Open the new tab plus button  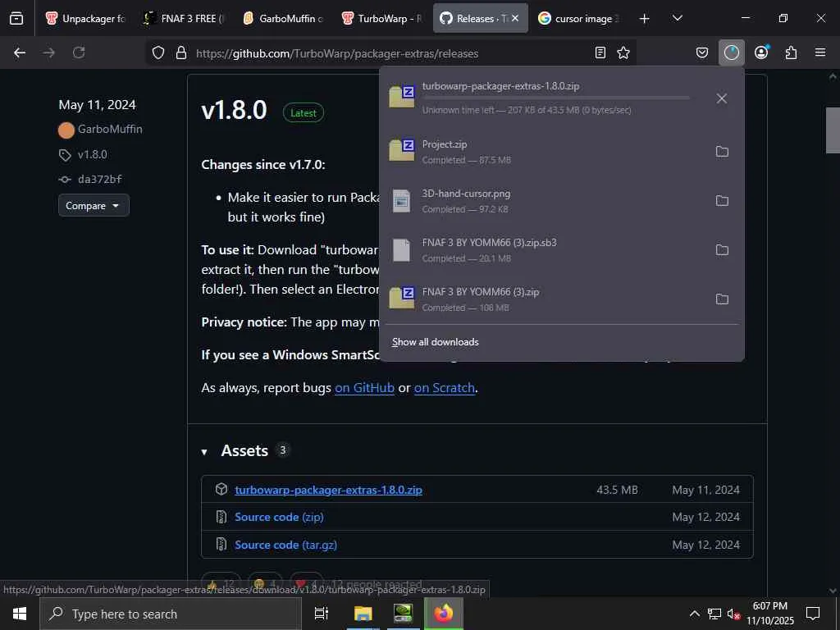(645, 19)
